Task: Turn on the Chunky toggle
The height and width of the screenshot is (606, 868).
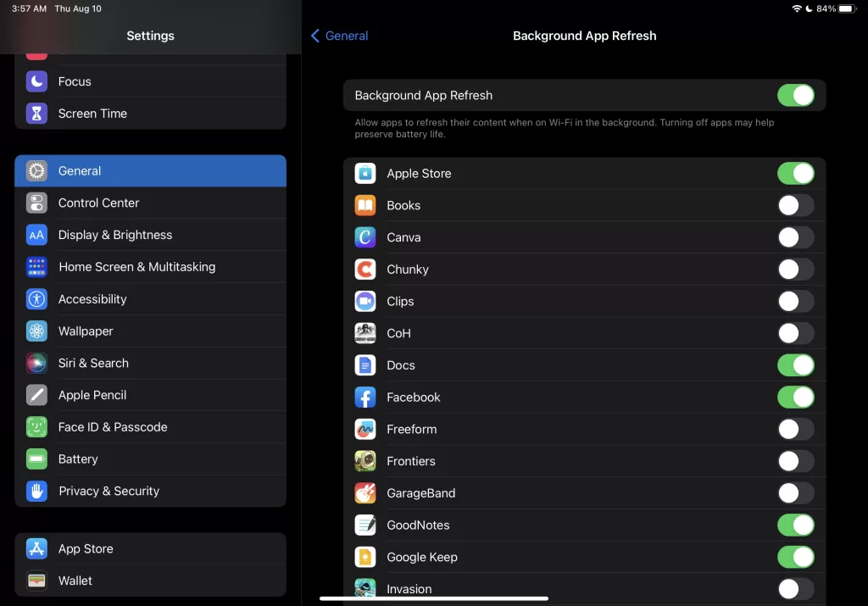Action: 795,270
